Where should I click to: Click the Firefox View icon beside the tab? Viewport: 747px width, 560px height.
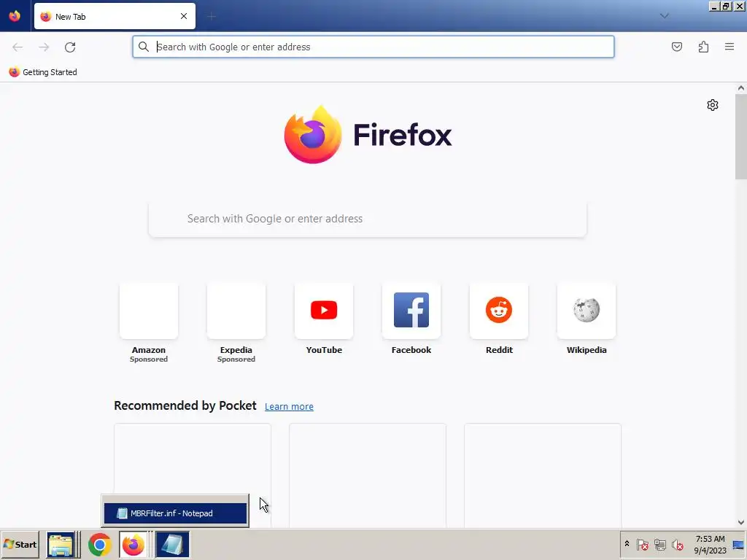15,16
